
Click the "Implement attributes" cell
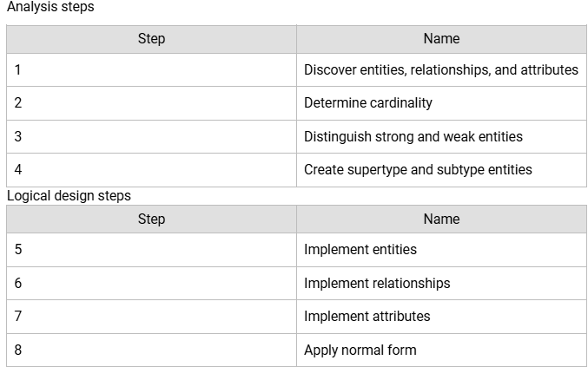pos(367,317)
